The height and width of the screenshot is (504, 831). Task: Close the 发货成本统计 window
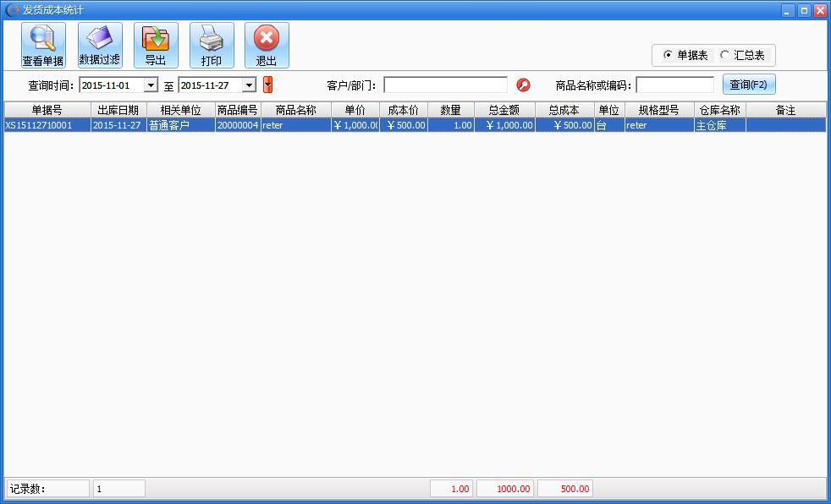click(x=820, y=11)
